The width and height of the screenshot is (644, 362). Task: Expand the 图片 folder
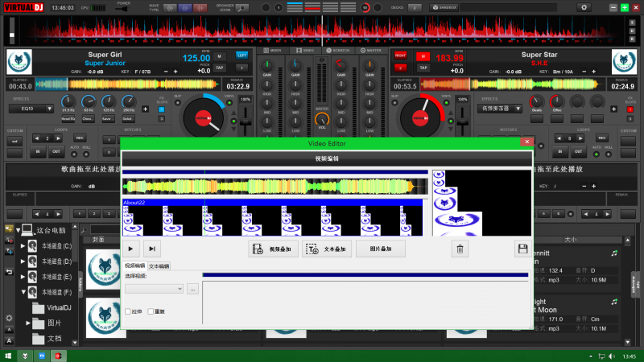coord(28,323)
